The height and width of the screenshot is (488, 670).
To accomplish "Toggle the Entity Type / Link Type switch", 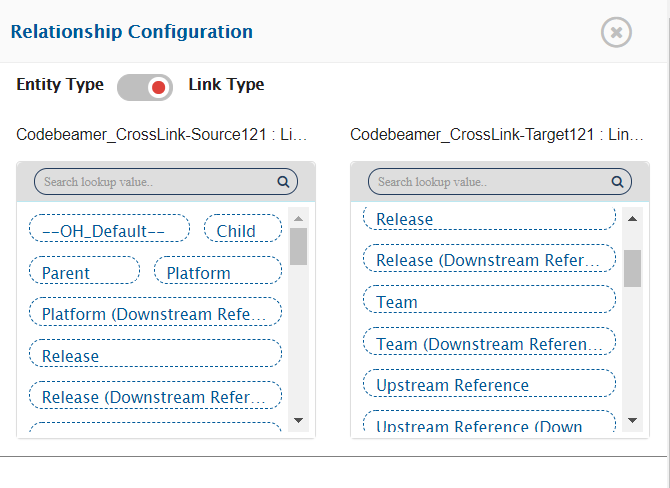I will [145, 87].
